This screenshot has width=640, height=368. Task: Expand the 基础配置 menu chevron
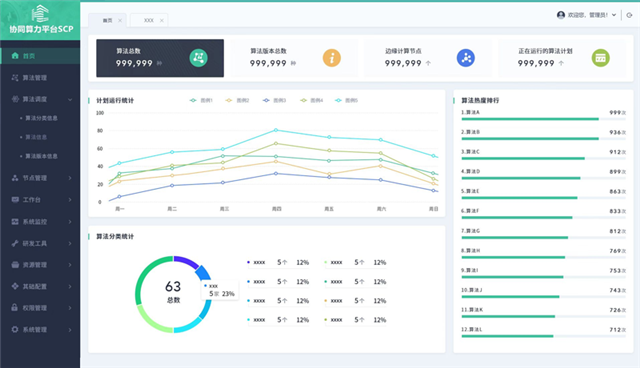[x=70, y=286]
